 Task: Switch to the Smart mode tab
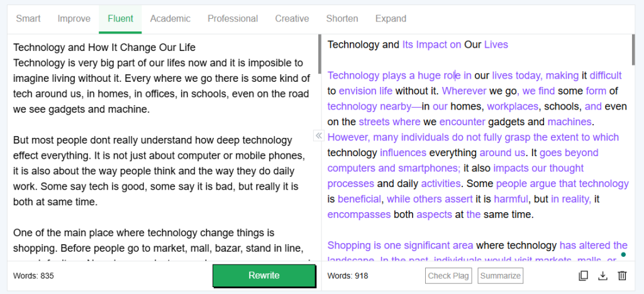click(28, 18)
